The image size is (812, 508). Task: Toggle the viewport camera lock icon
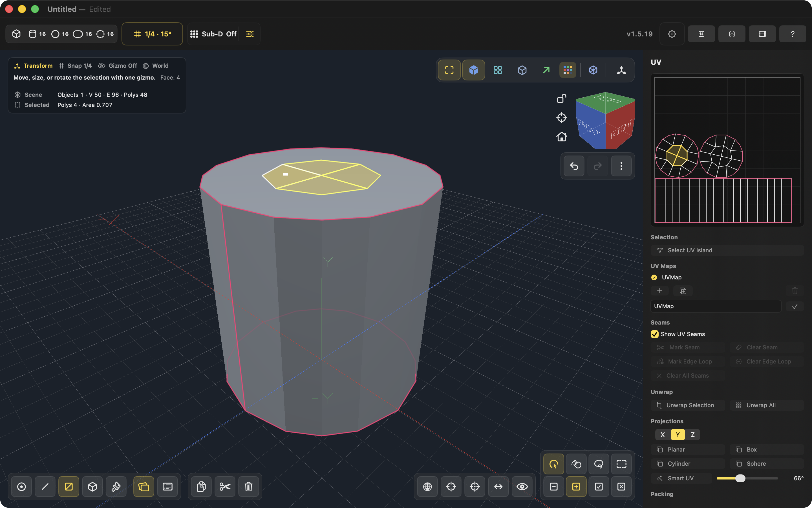coord(561,98)
